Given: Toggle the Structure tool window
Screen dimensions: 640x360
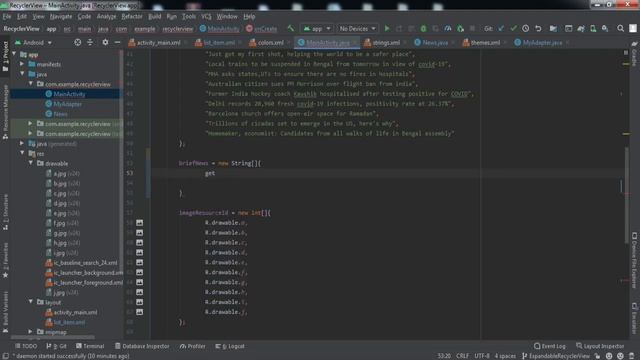Looking at the screenshot, I should point(5,212).
